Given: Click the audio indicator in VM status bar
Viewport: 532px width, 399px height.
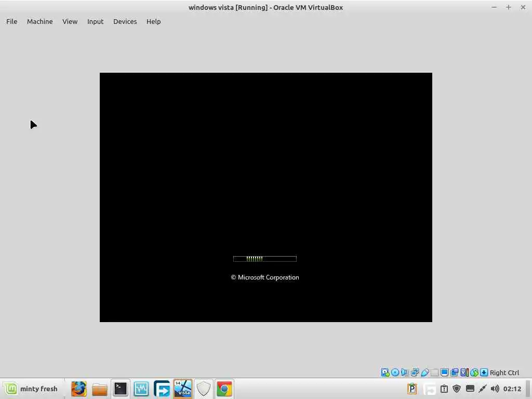Looking at the screenshot, I should click(x=404, y=373).
